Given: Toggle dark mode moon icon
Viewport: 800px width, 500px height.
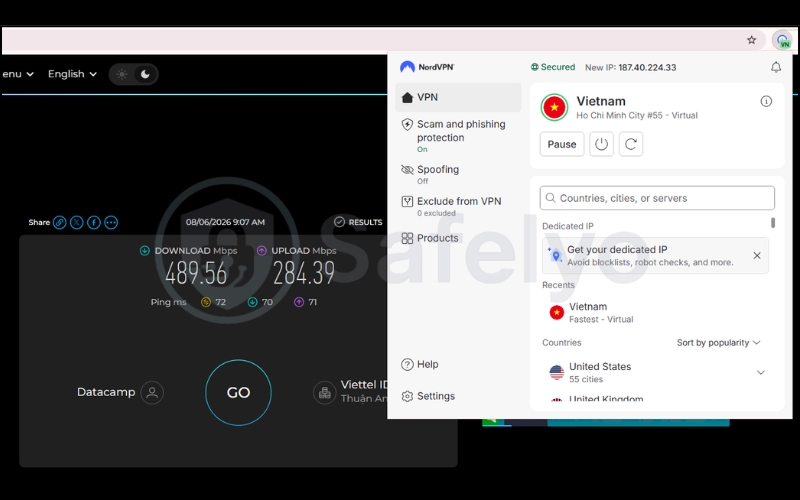Looking at the screenshot, I should [x=145, y=74].
